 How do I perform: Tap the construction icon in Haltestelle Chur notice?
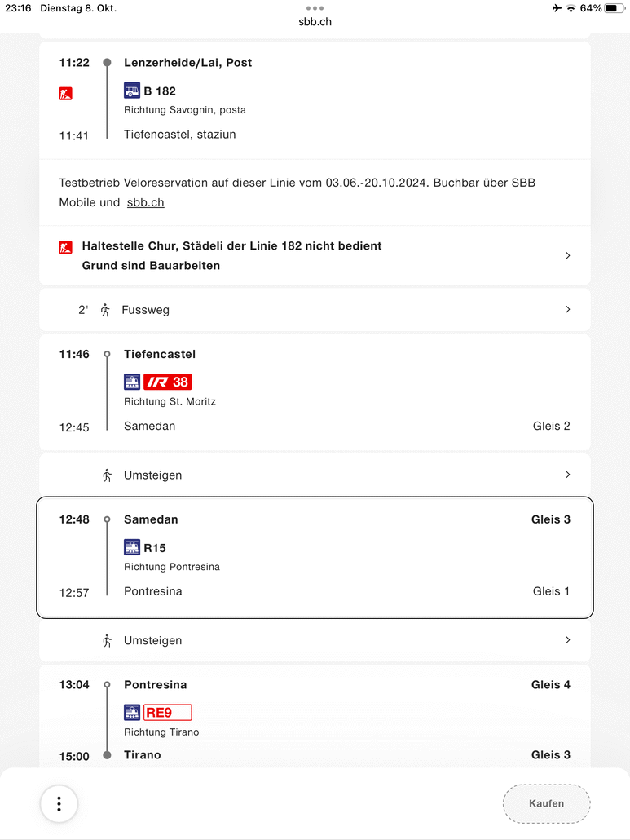66,246
